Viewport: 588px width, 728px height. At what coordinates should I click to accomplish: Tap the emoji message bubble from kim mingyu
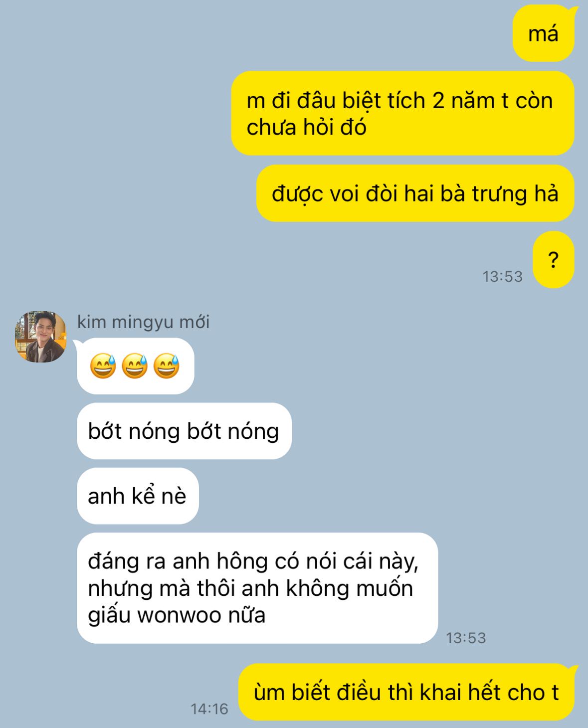pos(135,366)
